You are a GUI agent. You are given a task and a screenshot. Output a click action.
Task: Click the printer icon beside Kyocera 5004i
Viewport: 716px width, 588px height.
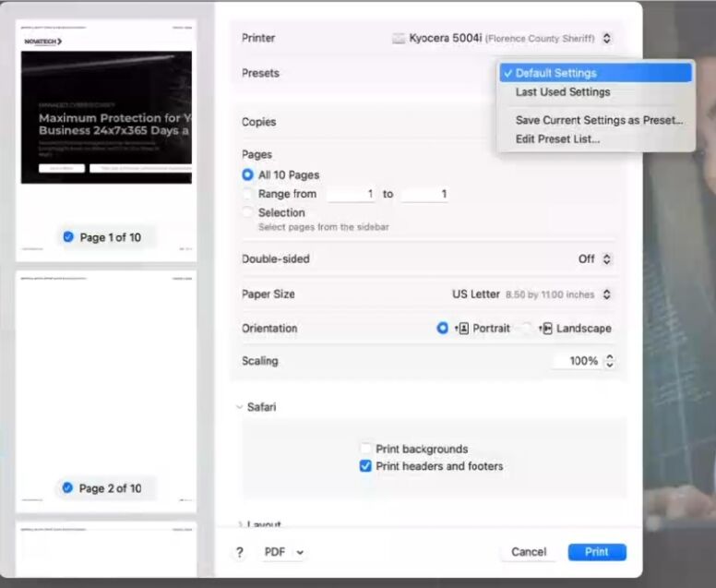(x=399, y=39)
